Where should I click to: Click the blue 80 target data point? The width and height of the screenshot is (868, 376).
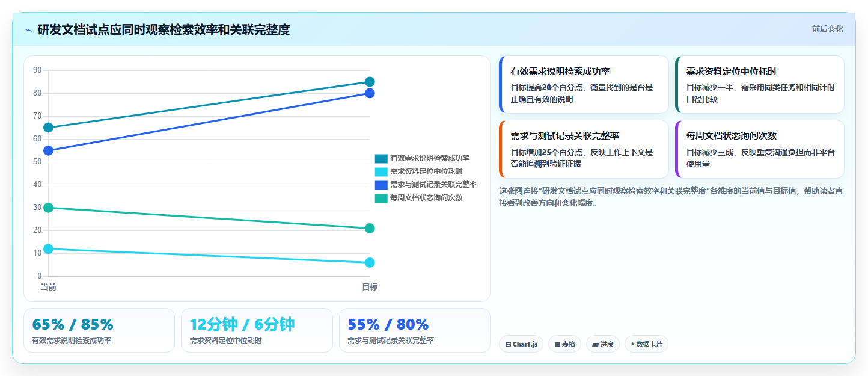(x=370, y=93)
